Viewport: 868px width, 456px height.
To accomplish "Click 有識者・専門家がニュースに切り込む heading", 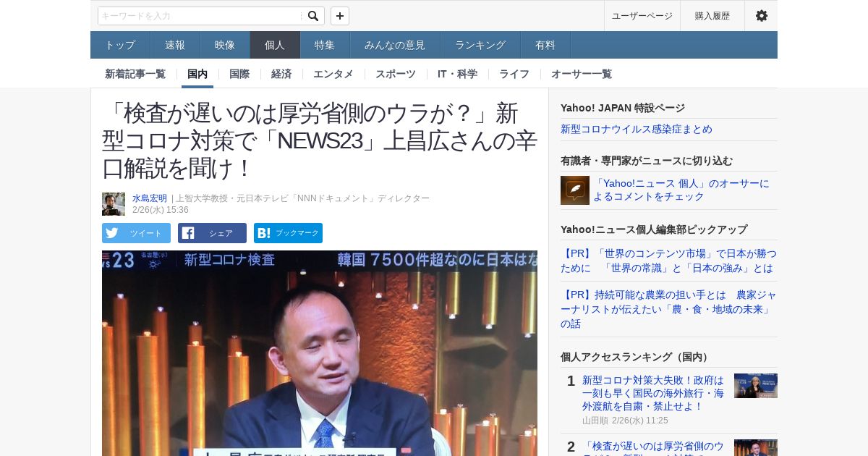I will pyautogui.click(x=647, y=161).
